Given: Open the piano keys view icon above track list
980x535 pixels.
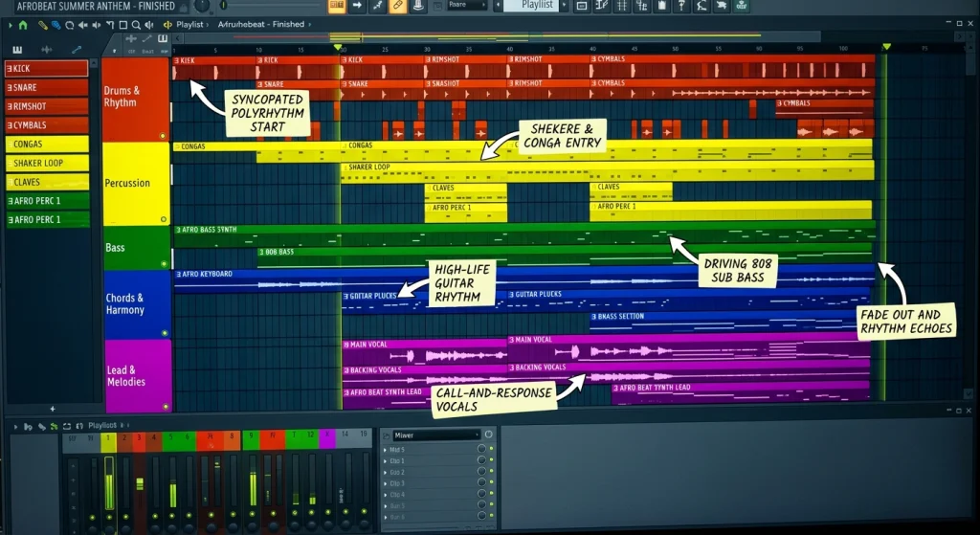Looking at the screenshot, I should (17, 50).
